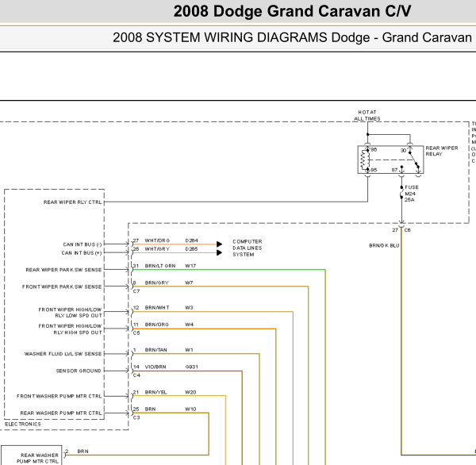Select connector label 'C4'

tap(136, 375)
